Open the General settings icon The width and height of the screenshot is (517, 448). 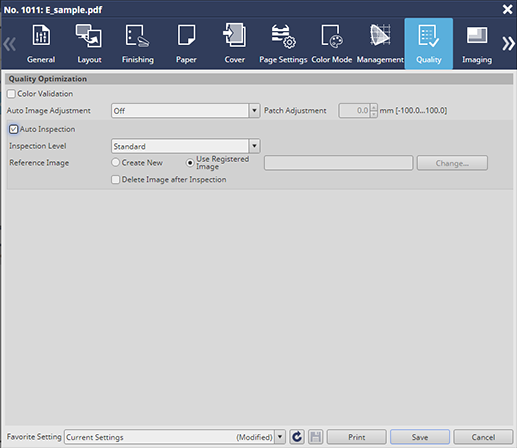tap(41, 35)
